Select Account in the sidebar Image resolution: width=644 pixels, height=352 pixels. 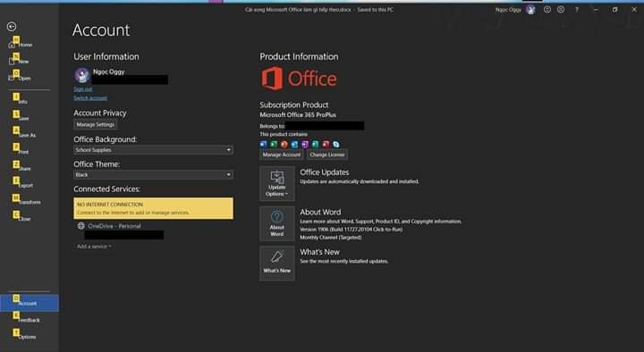coord(30,303)
